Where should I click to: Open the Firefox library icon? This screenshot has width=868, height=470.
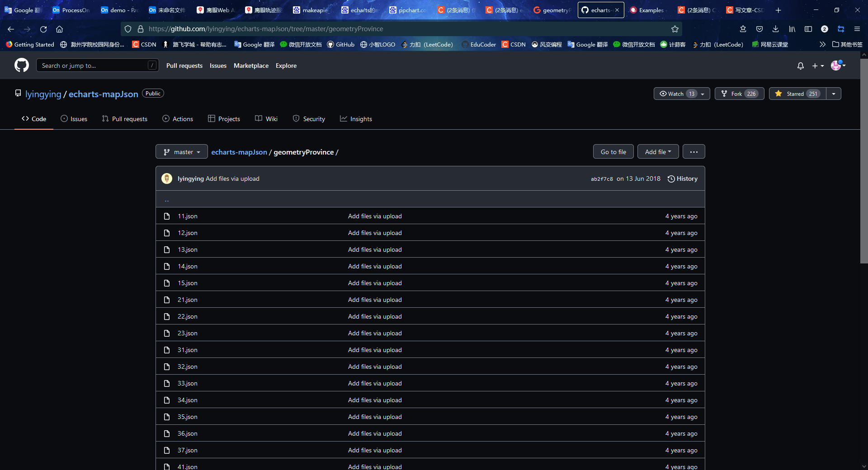[x=792, y=29]
